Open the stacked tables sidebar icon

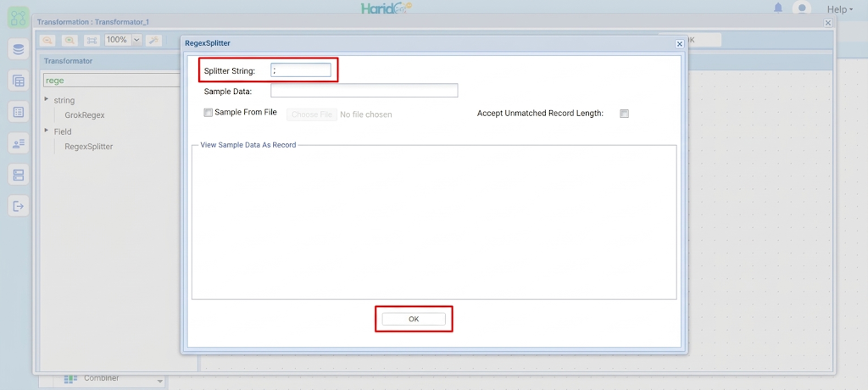(19, 81)
